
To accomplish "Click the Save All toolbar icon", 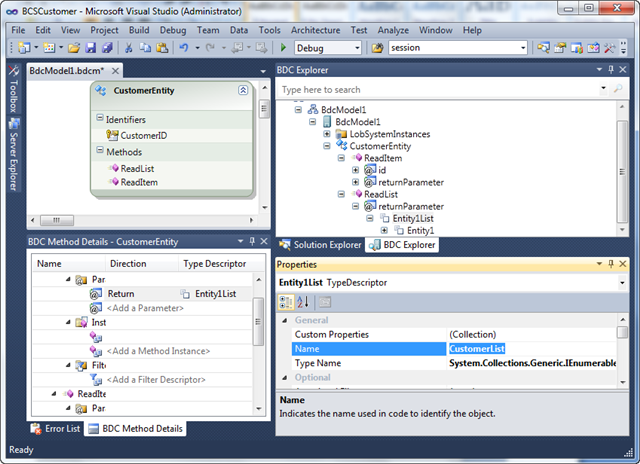I will click(107, 48).
